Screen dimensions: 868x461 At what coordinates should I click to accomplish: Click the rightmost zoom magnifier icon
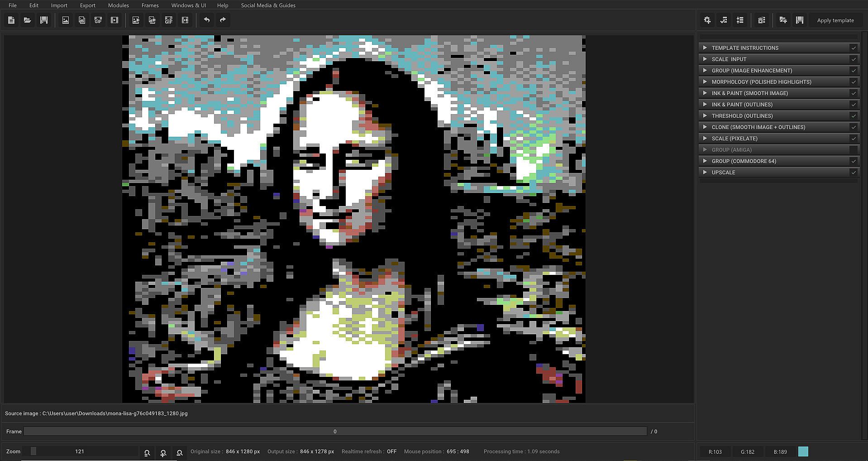click(x=180, y=452)
